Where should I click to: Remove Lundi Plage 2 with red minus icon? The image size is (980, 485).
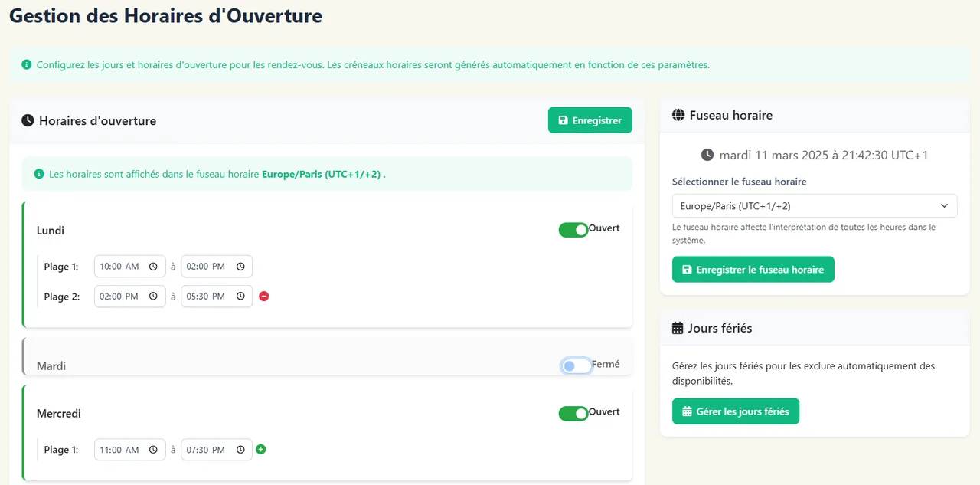point(264,297)
